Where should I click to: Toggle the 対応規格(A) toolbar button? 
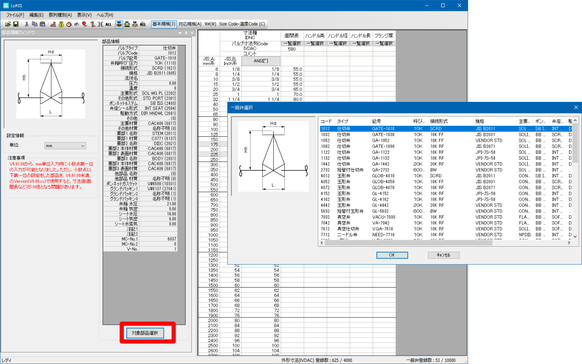pos(190,24)
